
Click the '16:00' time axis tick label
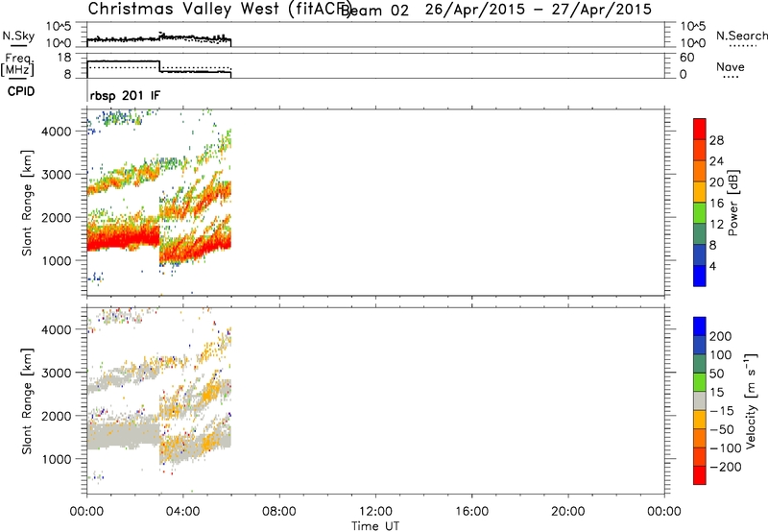(471, 512)
